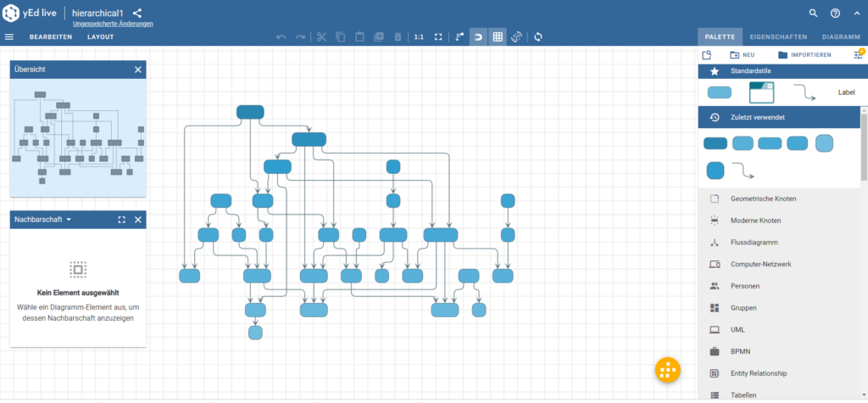Click the Importieren button

(804, 55)
